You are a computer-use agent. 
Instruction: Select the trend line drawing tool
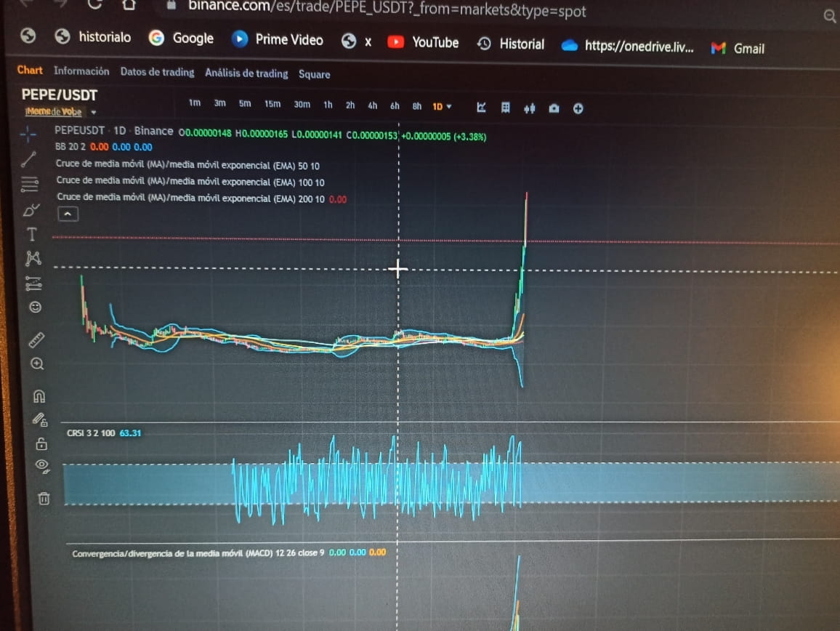pos(29,159)
